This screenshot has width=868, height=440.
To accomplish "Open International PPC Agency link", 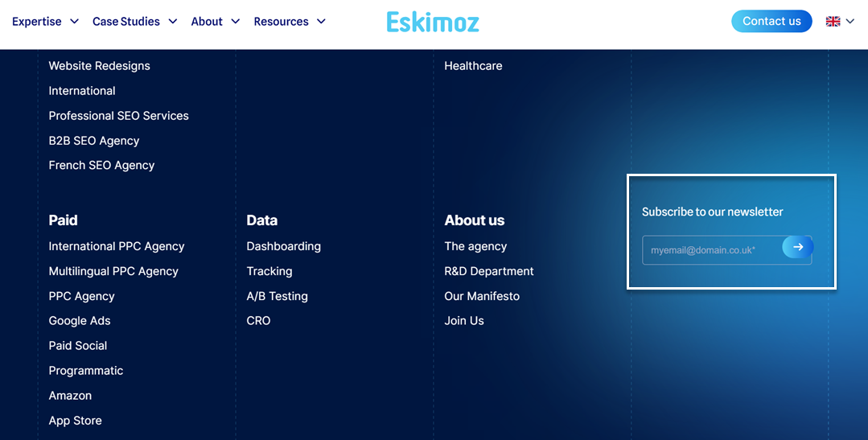I will [x=117, y=246].
